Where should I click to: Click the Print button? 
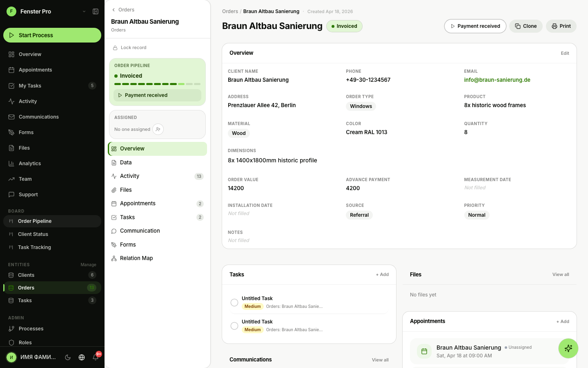pyautogui.click(x=561, y=26)
